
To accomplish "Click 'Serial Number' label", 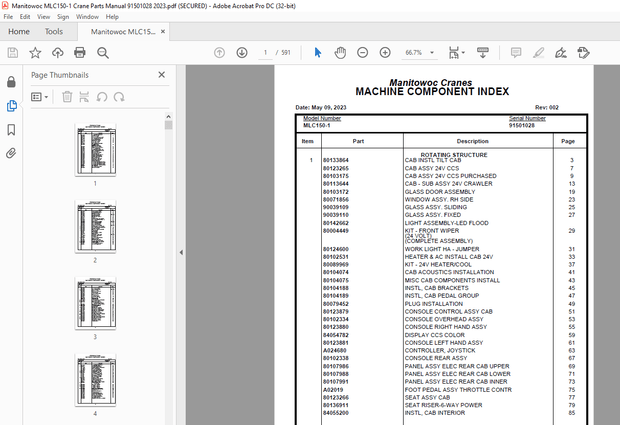I will 527,118.
